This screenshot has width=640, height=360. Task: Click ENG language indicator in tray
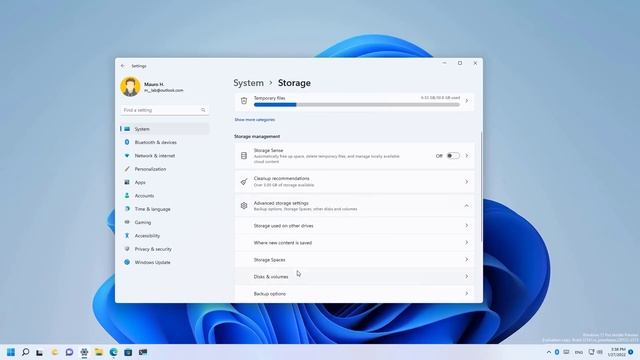tap(579, 352)
